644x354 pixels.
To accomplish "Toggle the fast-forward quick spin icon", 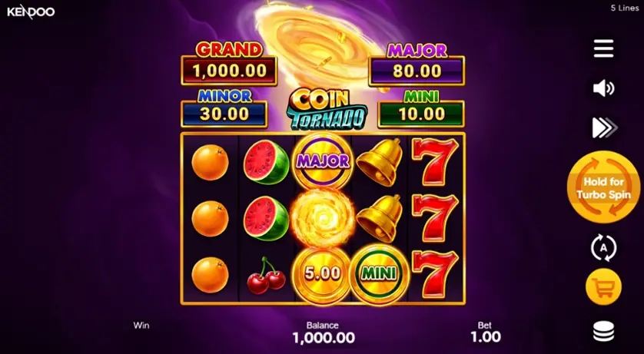I will [x=604, y=128].
